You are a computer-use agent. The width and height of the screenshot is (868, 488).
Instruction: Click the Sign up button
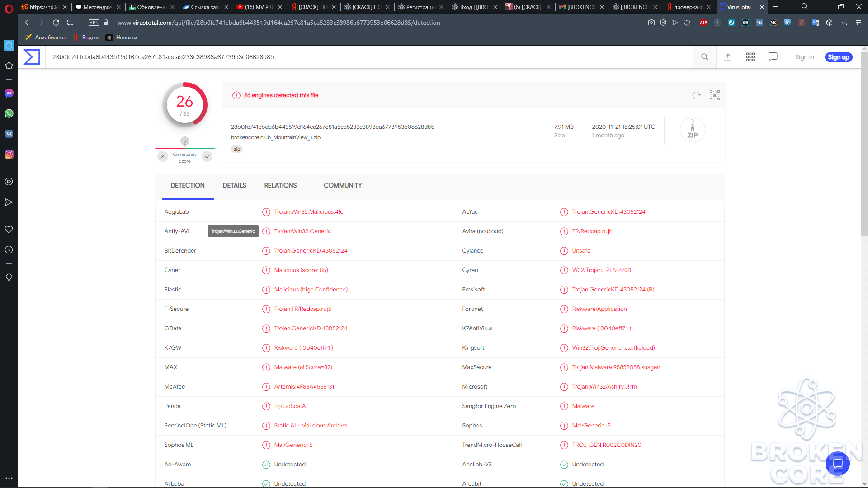839,57
